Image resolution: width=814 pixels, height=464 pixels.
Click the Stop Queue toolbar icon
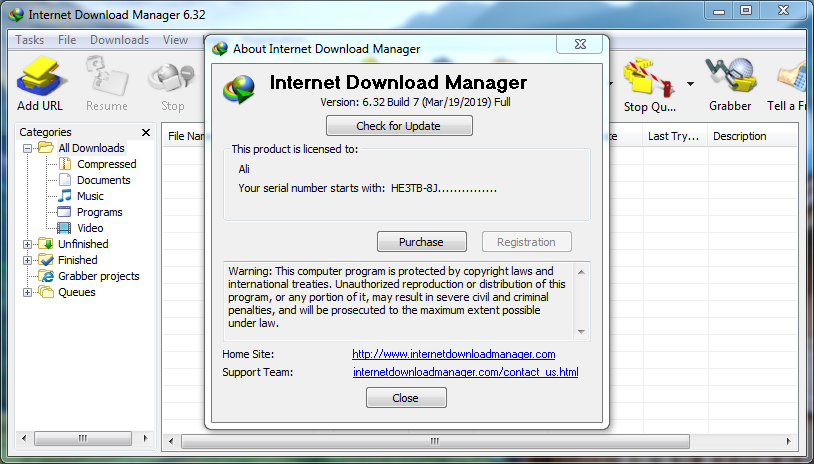(x=649, y=77)
